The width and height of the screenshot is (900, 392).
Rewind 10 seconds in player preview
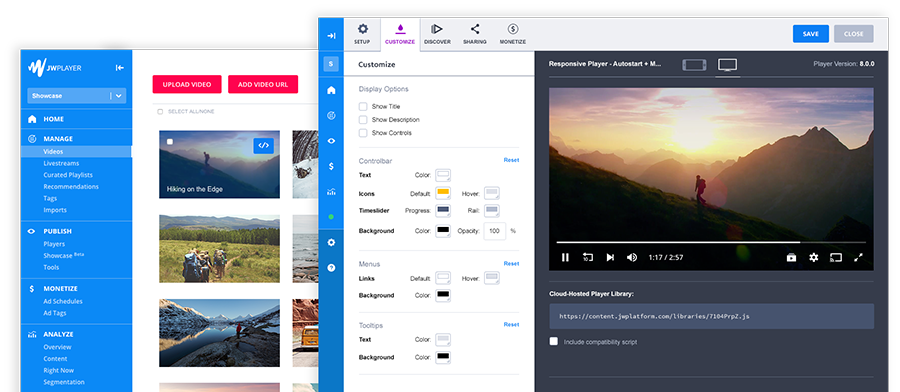click(x=588, y=258)
